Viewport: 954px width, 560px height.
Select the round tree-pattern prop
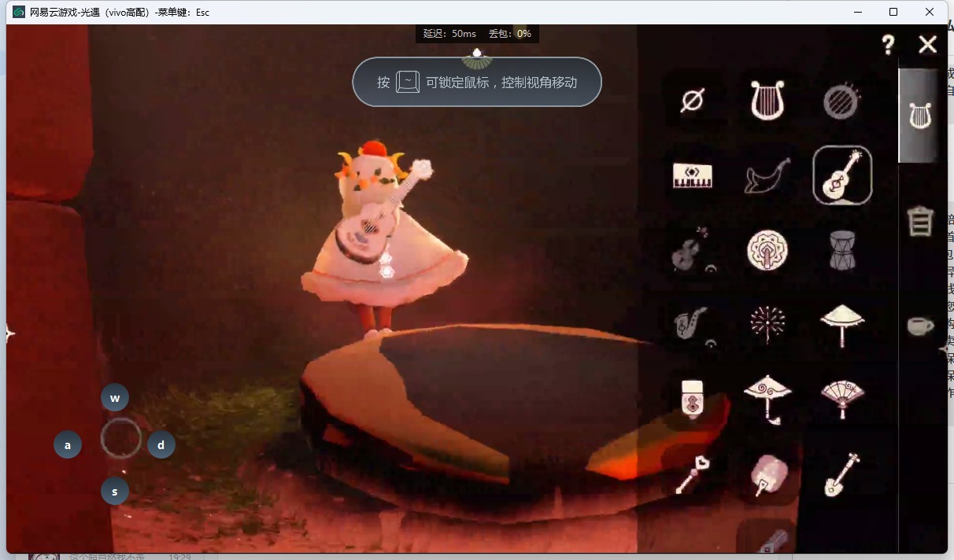point(767,250)
